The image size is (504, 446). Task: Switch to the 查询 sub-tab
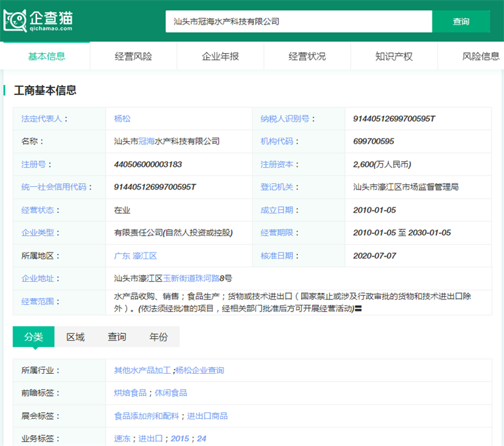click(x=117, y=337)
